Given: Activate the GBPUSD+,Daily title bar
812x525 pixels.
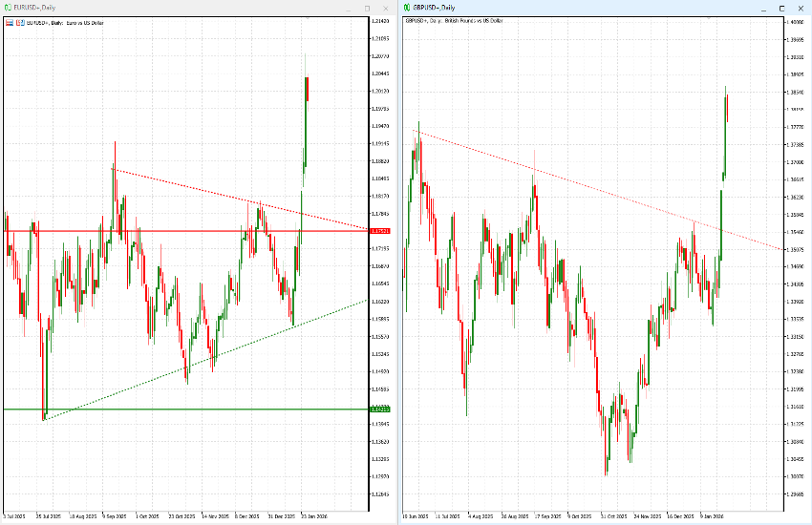Looking at the screenshot, I should point(573,8).
